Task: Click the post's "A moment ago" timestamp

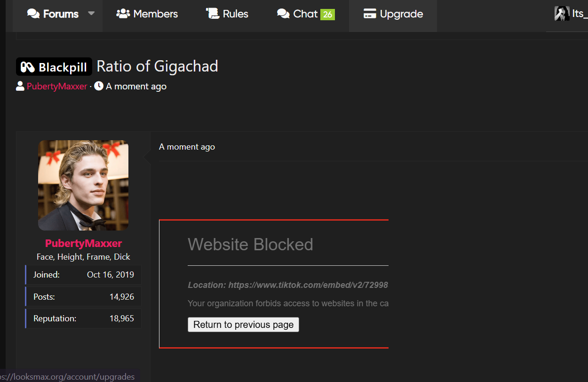Action: click(187, 147)
